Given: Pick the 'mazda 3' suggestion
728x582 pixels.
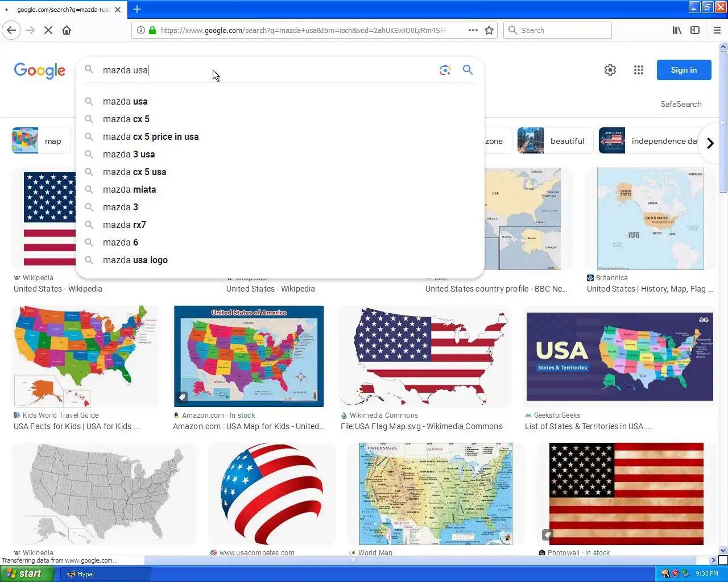Looking at the screenshot, I should coord(280,207).
